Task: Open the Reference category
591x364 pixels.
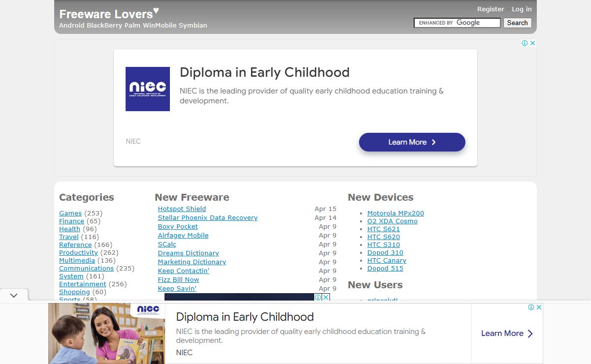Action: [75, 244]
